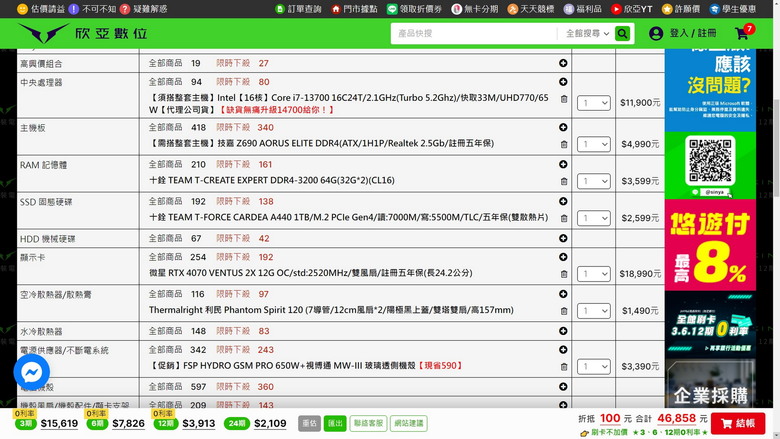Open quantity dropdown for Intel Core i7-13700
780x439 pixels.
[x=593, y=103]
